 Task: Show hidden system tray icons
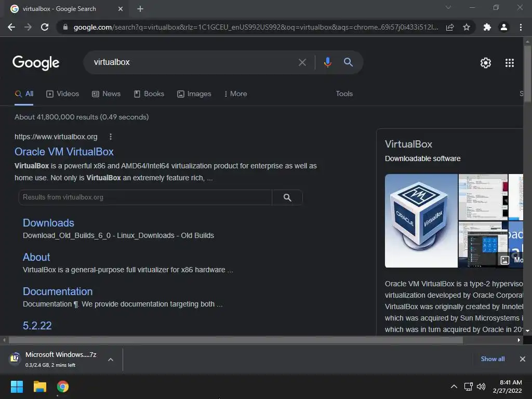(454, 387)
